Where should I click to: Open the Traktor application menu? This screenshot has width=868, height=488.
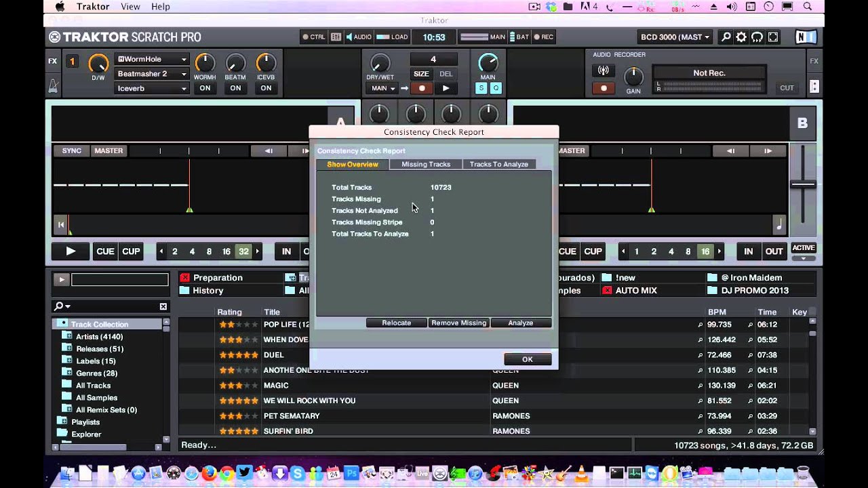(93, 6)
